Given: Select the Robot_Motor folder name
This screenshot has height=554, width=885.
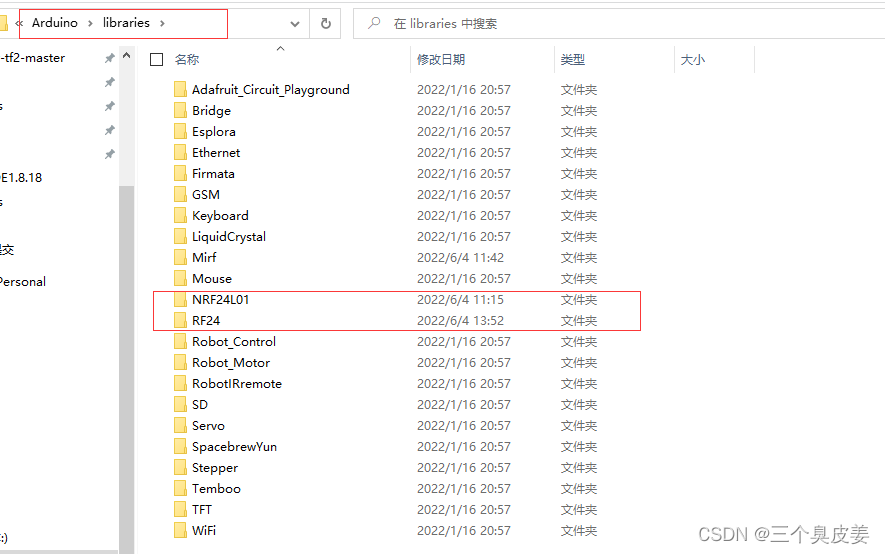Looking at the screenshot, I should (231, 363).
